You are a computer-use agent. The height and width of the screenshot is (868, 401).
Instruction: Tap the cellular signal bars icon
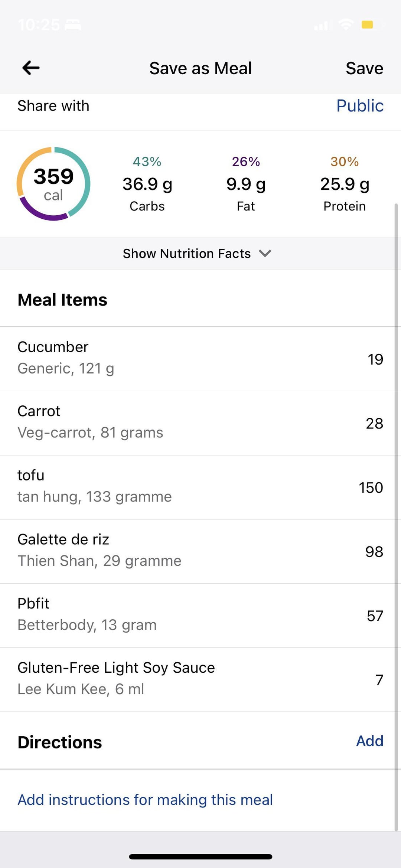point(321,26)
